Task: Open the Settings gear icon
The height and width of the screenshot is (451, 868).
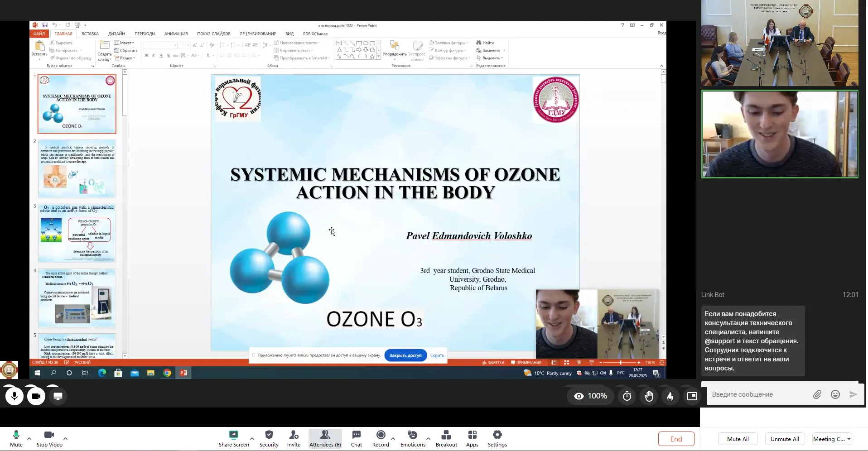Action: tap(497, 438)
